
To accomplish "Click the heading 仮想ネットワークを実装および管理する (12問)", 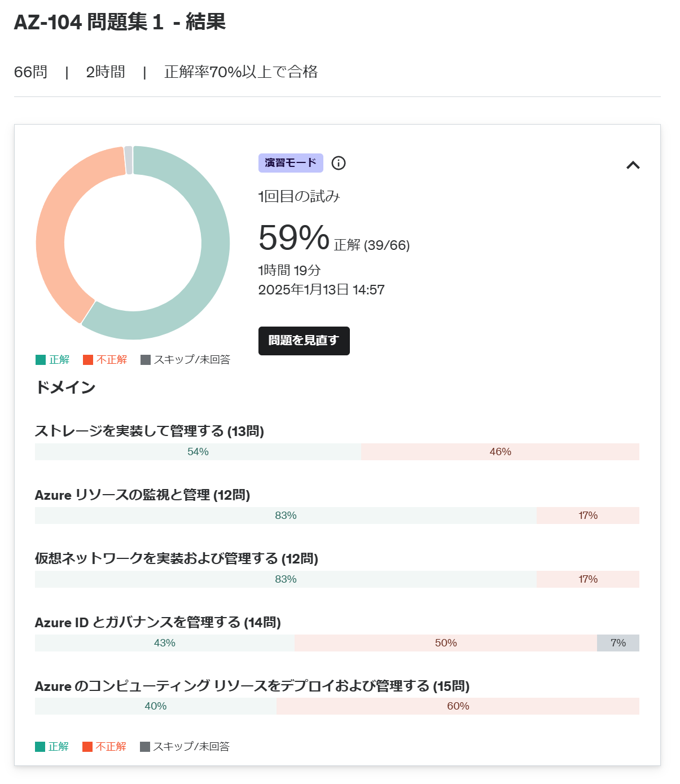I will click(x=177, y=558).
